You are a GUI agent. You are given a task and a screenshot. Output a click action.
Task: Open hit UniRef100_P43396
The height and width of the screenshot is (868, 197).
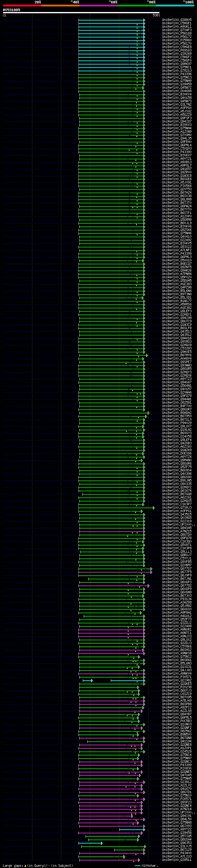pos(177,74)
